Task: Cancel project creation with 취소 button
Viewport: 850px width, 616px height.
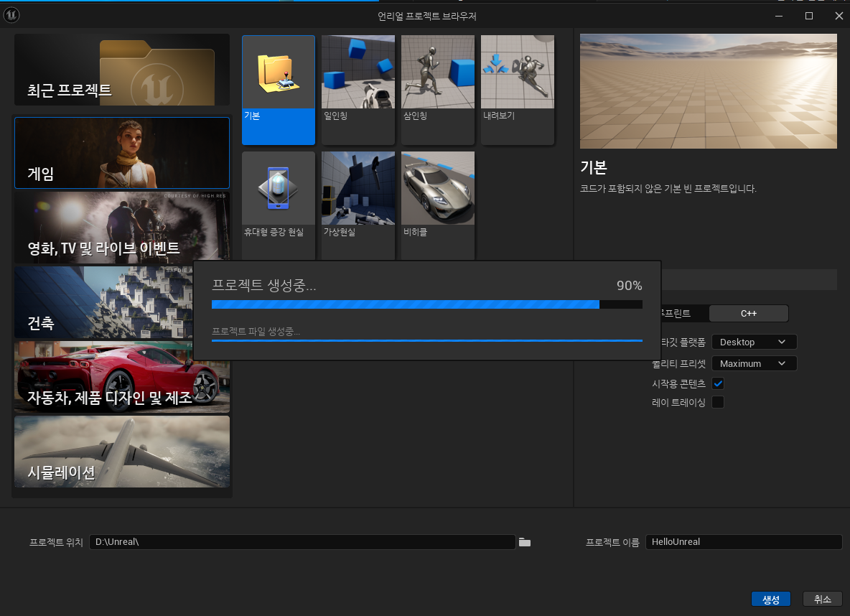Action: coord(822,599)
